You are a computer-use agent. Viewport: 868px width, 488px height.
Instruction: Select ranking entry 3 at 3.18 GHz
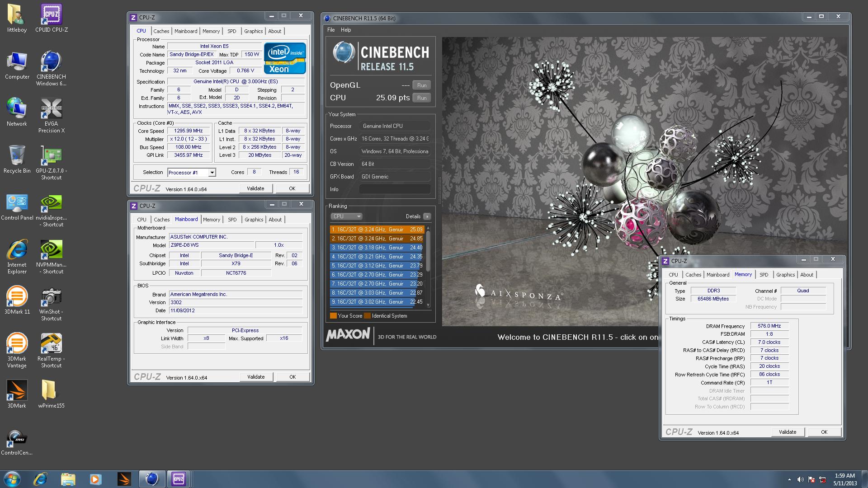(x=377, y=248)
